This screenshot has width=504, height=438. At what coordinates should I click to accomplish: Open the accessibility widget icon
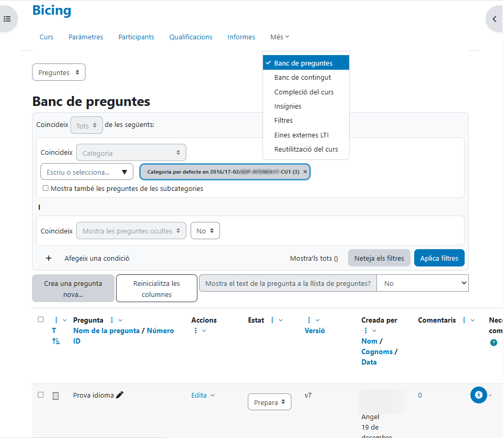(x=478, y=395)
